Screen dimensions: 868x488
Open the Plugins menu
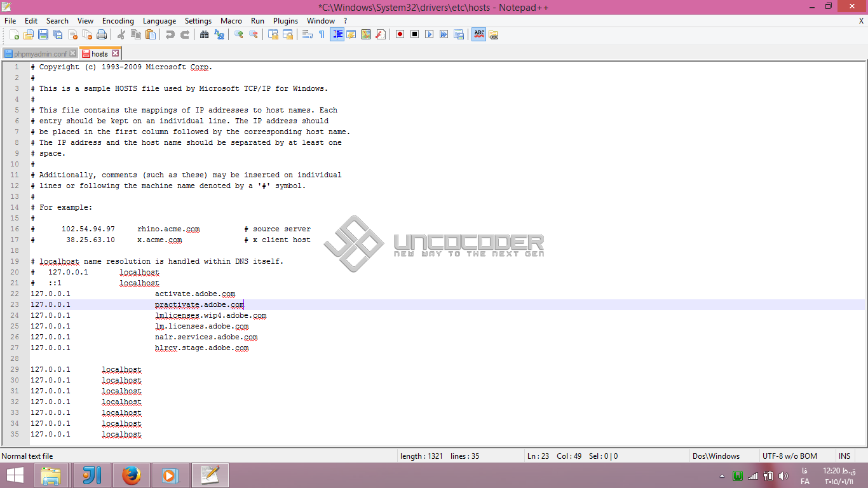point(285,21)
